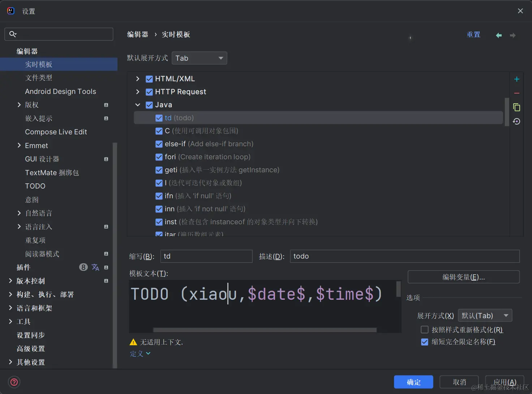
Task: Click the 确定 button
Action: pyautogui.click(x=413, y=382)
